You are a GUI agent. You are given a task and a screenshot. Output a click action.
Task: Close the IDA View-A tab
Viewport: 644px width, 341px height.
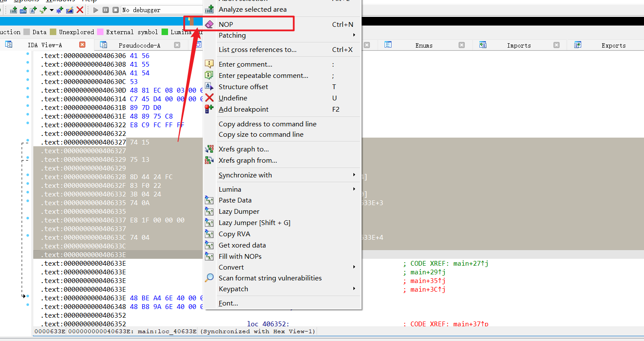coord(82,45)
